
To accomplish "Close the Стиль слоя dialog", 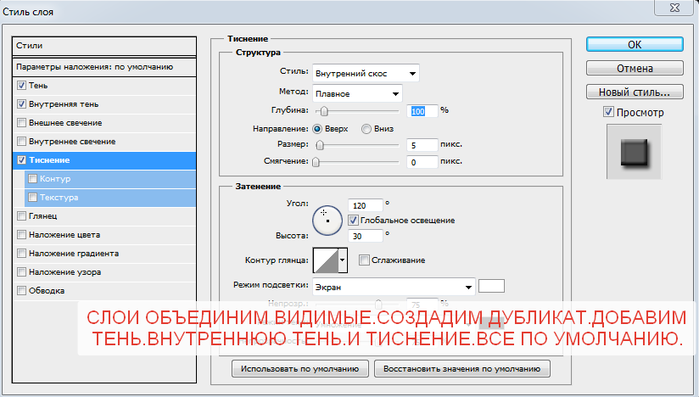I will coord(674,8).
